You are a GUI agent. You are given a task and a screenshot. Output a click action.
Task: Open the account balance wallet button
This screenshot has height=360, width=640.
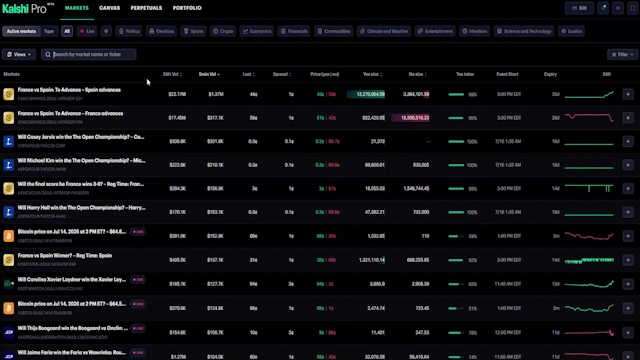pos(580,8)
